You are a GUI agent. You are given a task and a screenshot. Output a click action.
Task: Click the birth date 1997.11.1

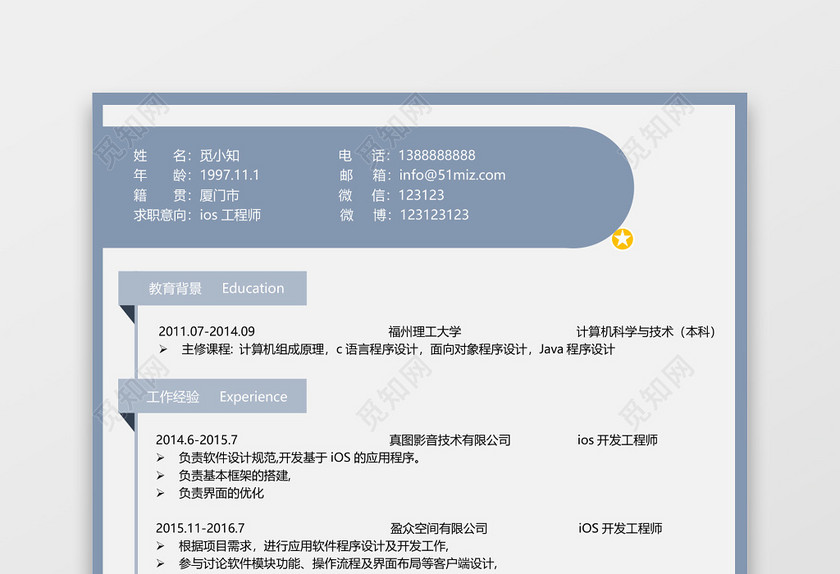click(229, 175)
